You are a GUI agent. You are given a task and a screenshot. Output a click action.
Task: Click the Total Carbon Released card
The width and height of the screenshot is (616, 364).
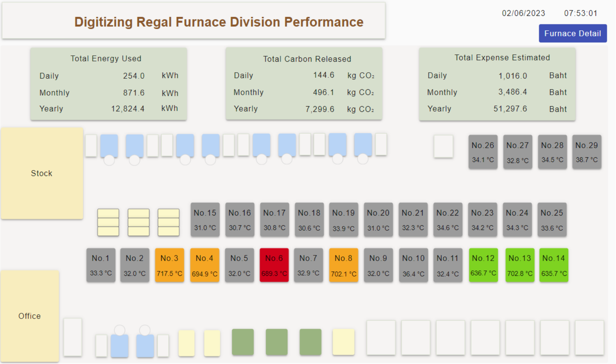click(x=304, y=84)
